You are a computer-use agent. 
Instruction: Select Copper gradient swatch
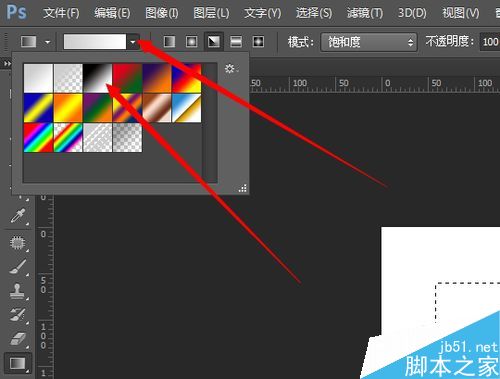[x=157, y=108]
